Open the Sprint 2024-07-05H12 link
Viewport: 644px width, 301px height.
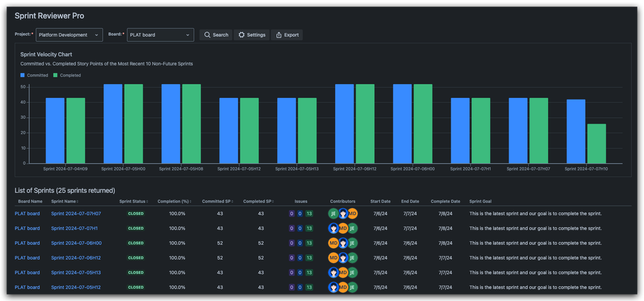[x=76, y=287]
